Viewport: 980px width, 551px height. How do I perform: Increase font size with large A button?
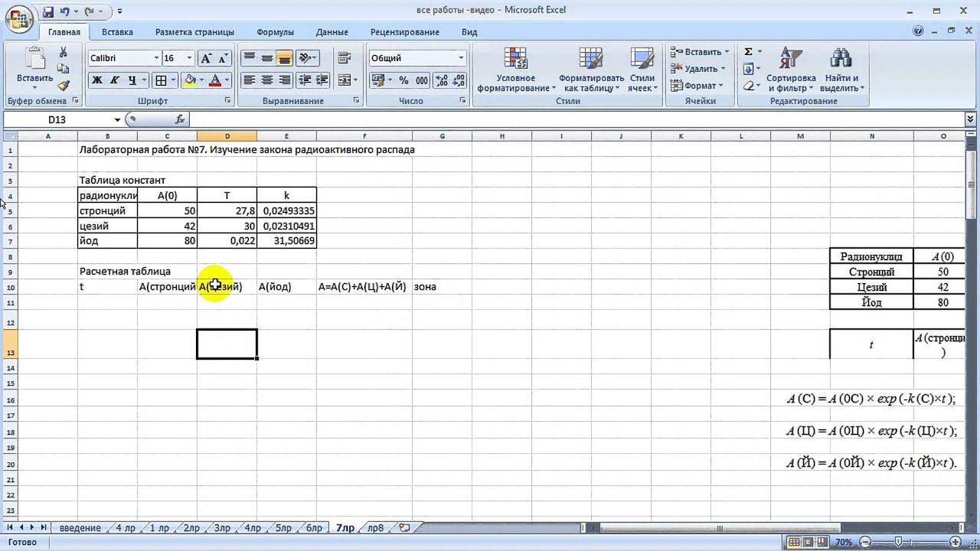click(x=207, y=58)
